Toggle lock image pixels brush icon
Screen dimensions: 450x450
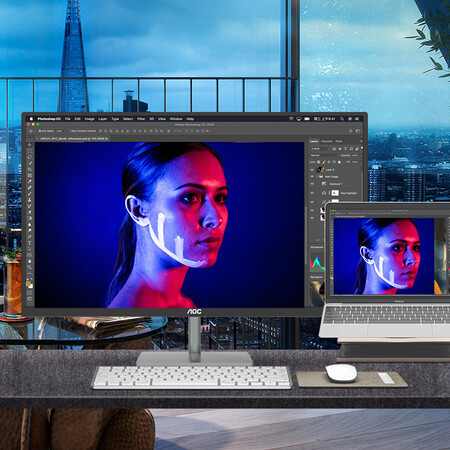pos(324,162)
